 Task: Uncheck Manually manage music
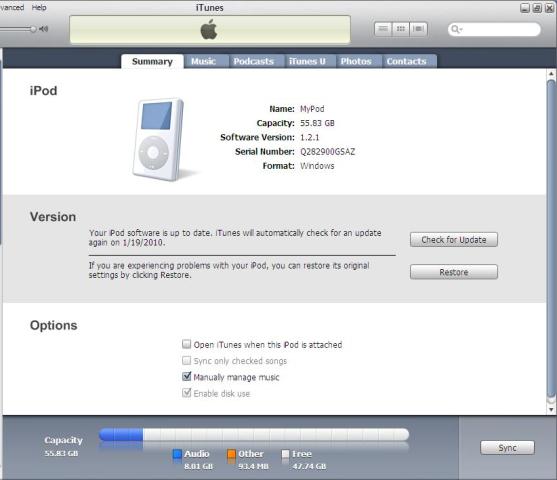[x=186, y=376]
